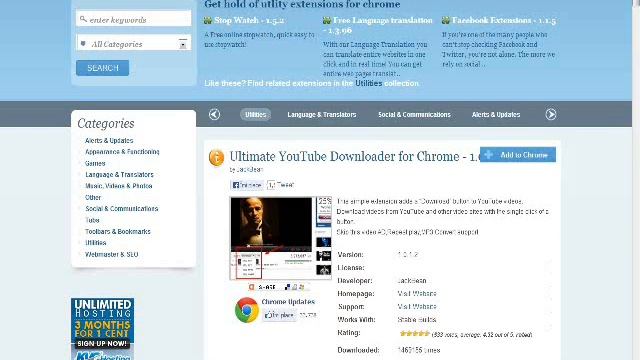Click the Downloaded count text

point(419,350)
